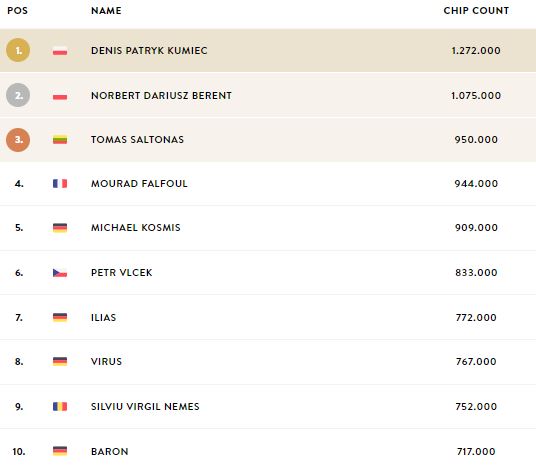Click position number 9 in the ranking
This screenshot has height=472, width=536.
click(19, 407)
